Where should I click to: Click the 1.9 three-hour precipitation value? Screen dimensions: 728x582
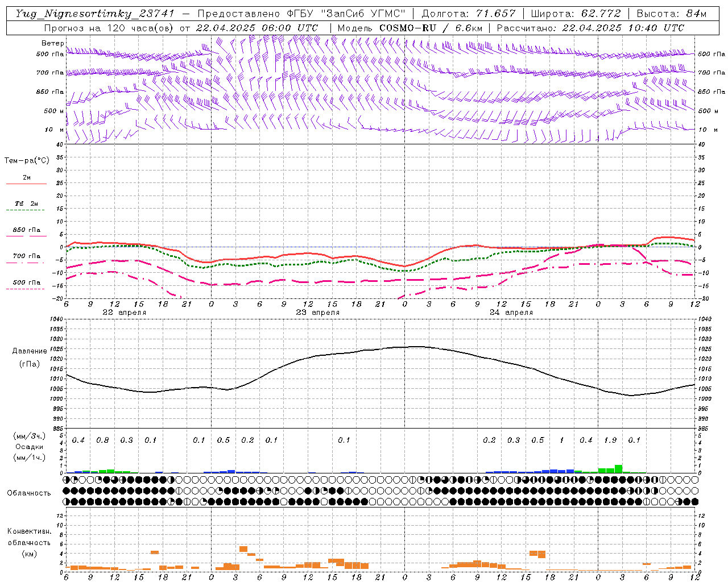point(610,440)
